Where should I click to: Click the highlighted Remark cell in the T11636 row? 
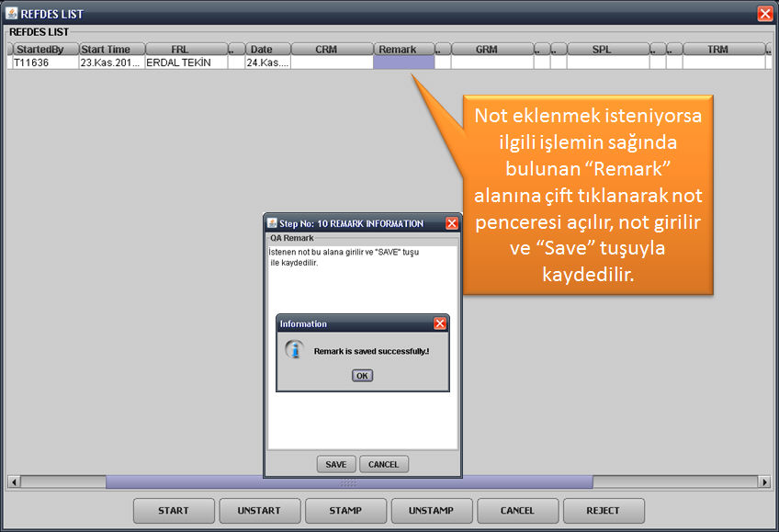click(x=404, y=62)
